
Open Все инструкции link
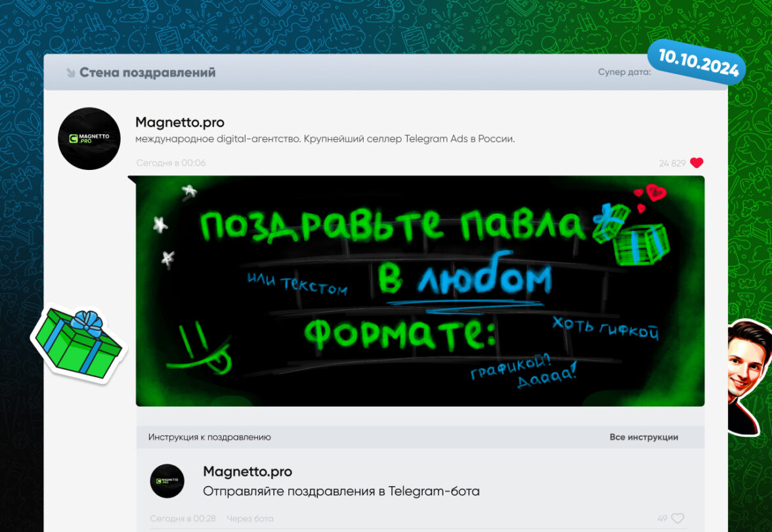coord(643,437)
